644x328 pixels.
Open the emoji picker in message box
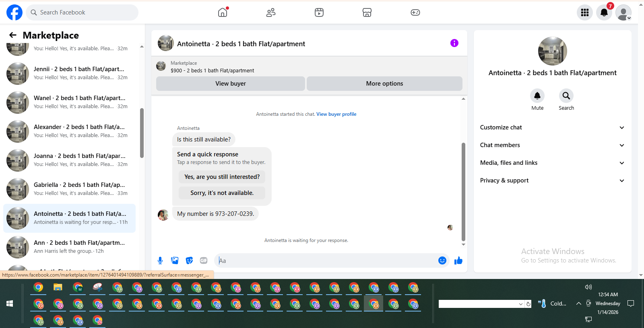[x=442, y=260]
